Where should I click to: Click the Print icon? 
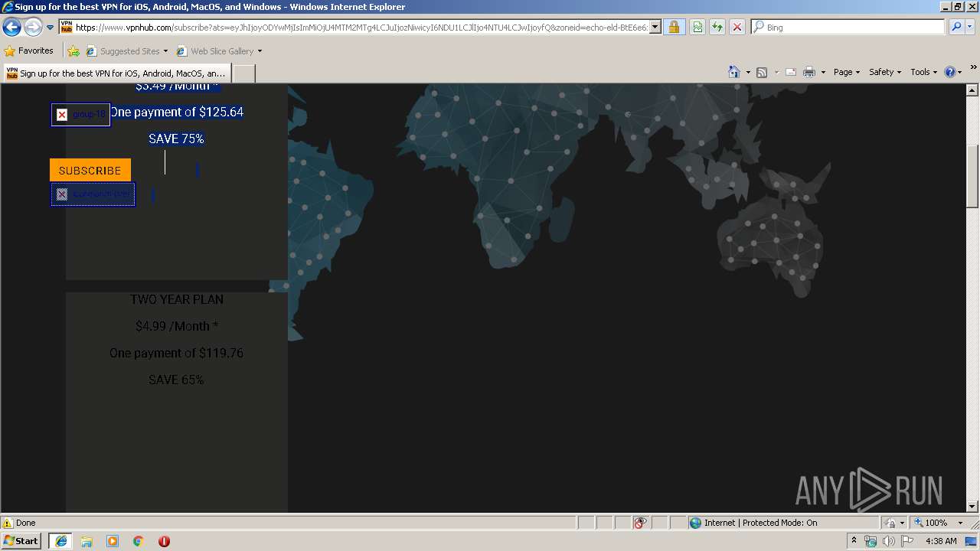coord(809,72)
